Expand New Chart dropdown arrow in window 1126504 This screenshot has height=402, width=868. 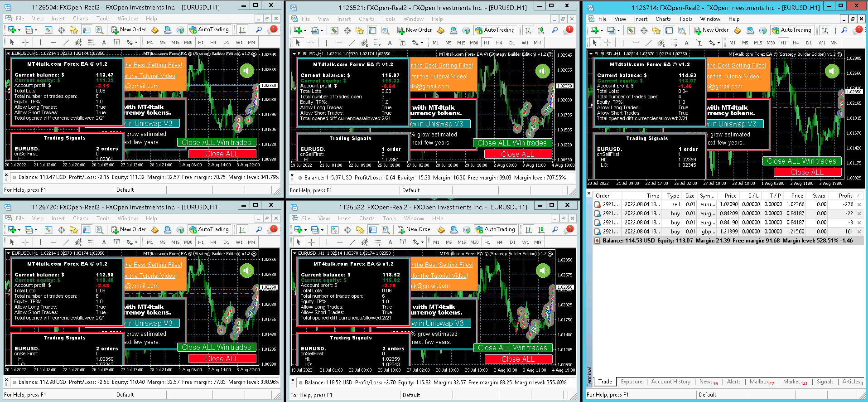[19, 30]
